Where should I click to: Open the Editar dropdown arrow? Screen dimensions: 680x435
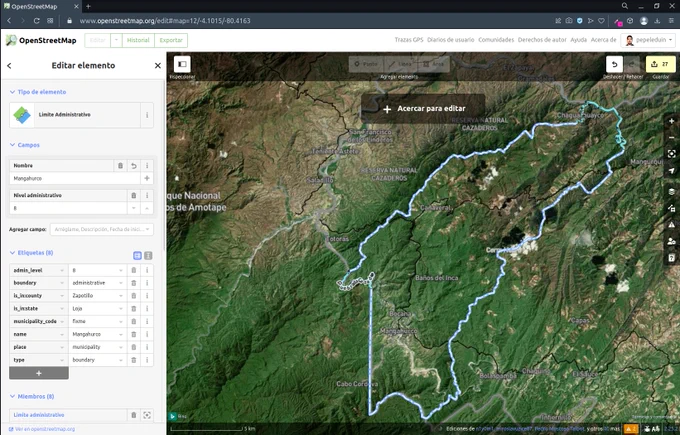pos(116,40)
